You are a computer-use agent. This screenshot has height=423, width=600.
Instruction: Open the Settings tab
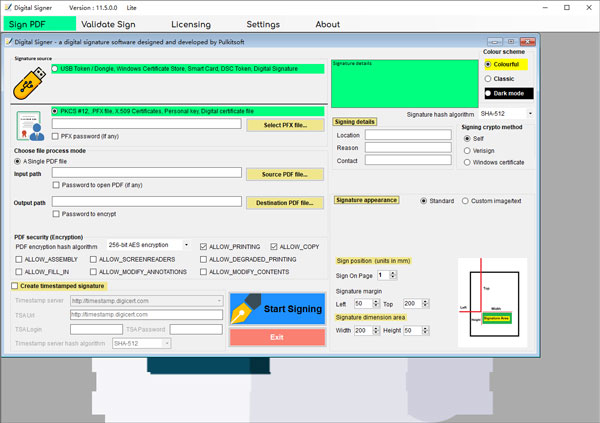click(263, 24)
